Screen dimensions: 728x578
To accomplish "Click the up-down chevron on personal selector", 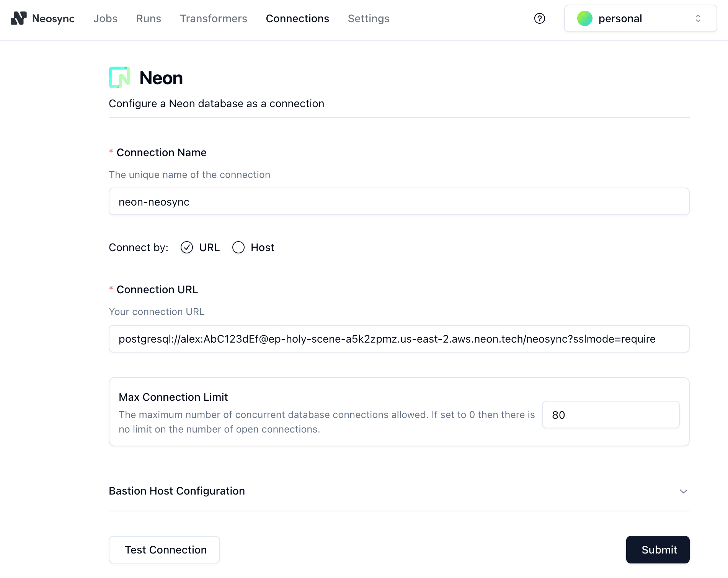I will coord(698,18).
